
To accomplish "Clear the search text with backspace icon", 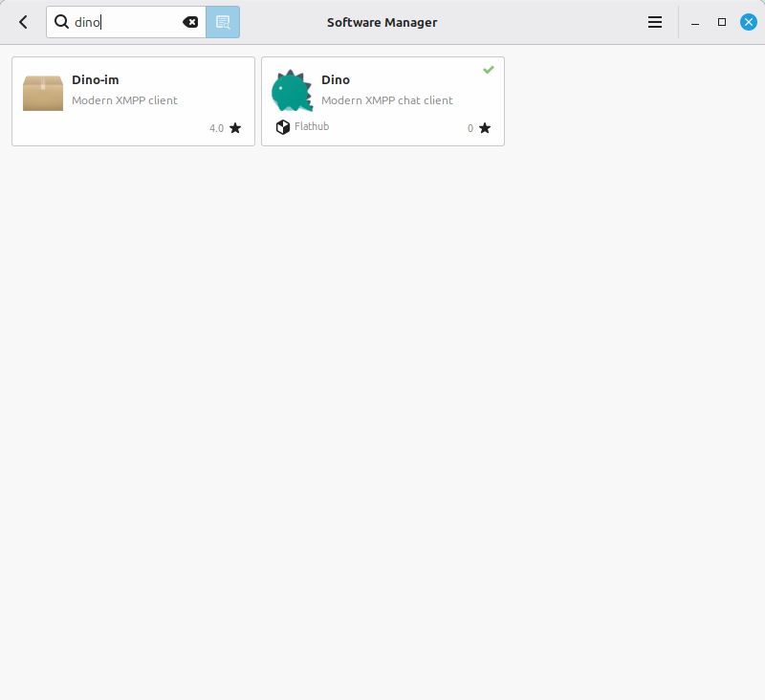I will (x=190, y=22).
